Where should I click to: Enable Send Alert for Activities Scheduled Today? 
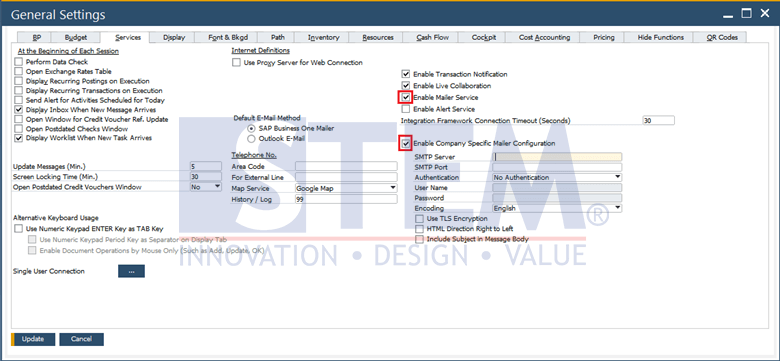pyautogui.click(x=19, y=100)
